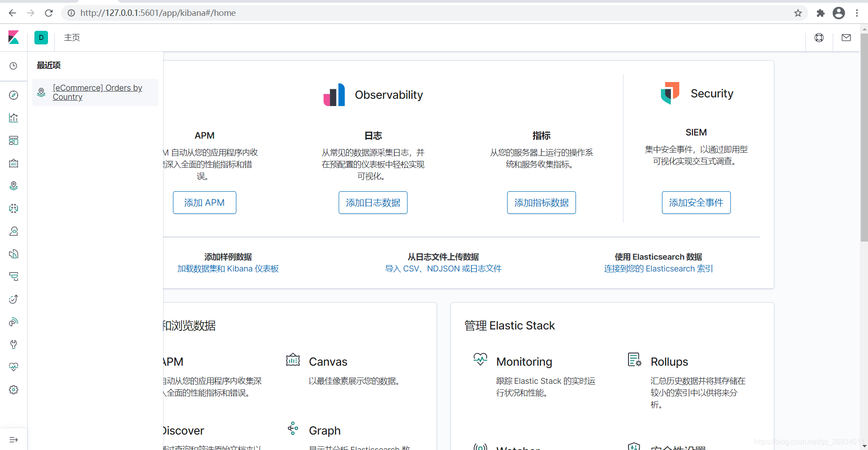
Task: Click the SIEM heading text
Action: [696, 132]
